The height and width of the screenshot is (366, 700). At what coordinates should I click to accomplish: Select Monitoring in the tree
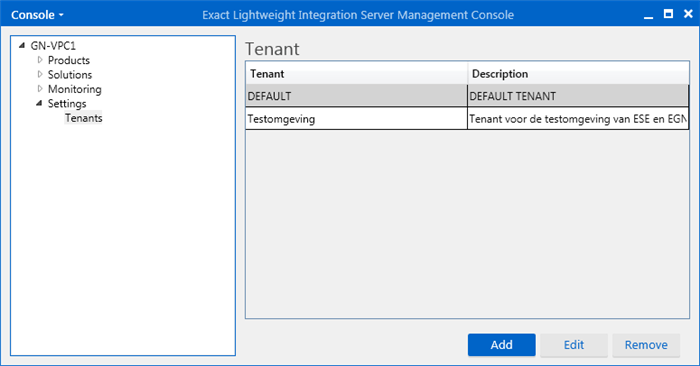coord(75,89)
